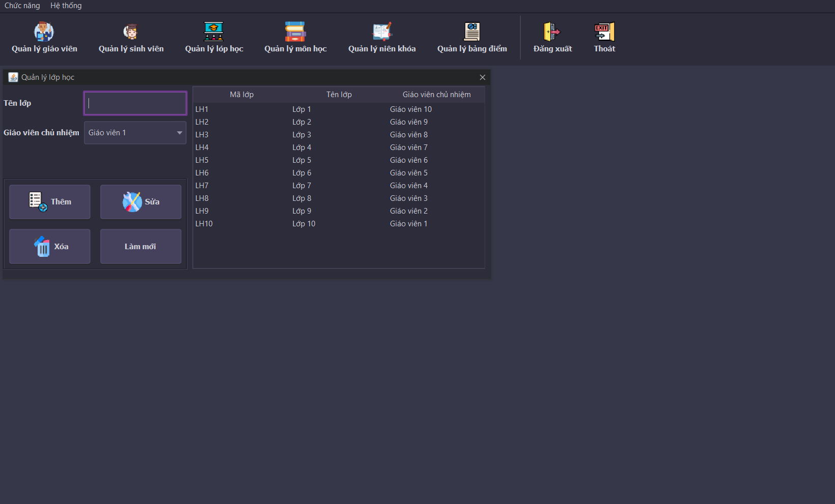Click the Lớp 2 cell
Screen dimensions: 835x504
[339, 122]
